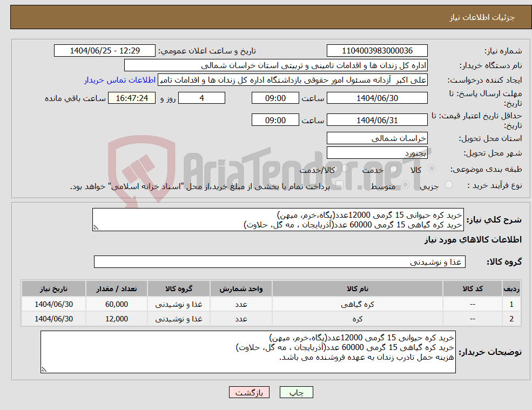Click the 09:00 reply hour field
This screenshot has width=532, height=410.
pyautogui.click(x=275, y=98)
